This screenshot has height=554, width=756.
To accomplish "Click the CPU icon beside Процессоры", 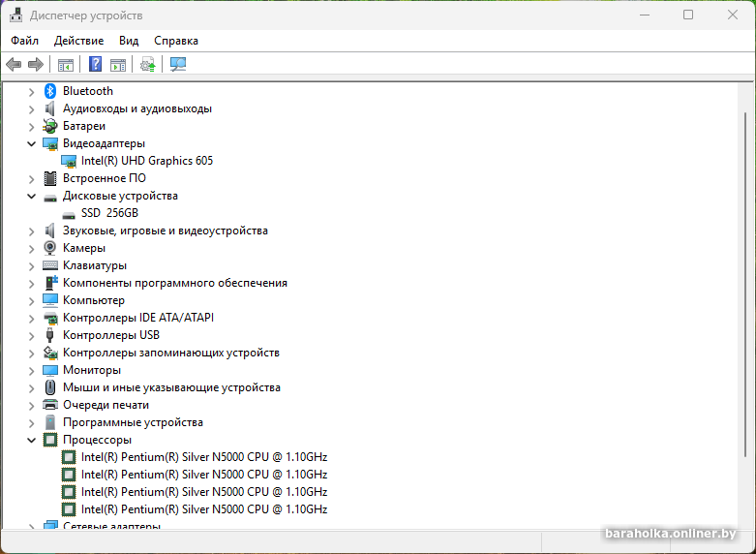I will point(50,440).
